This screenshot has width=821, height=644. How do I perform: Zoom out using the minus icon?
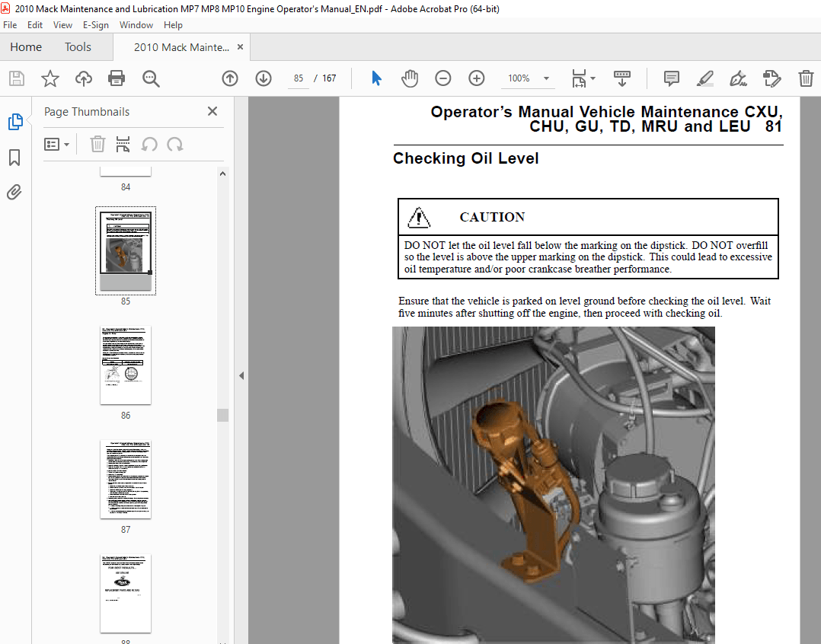[442, 78]
